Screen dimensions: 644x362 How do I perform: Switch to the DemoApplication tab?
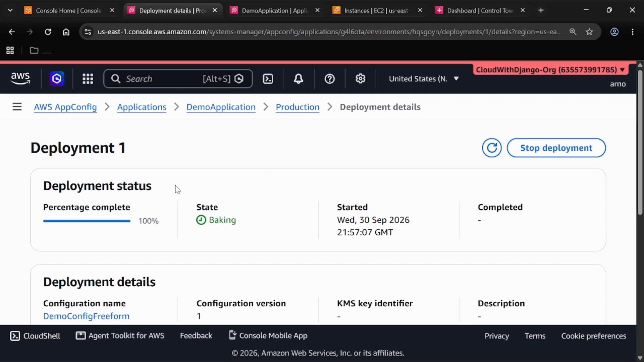[x=274, y=10]
